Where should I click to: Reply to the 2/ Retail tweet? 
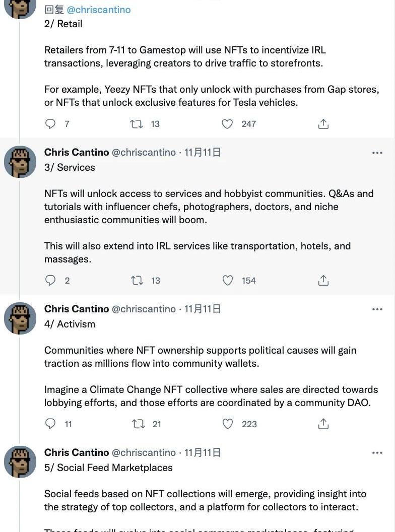[50, 123]
